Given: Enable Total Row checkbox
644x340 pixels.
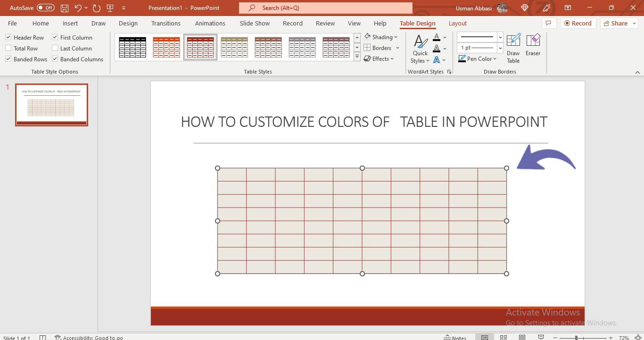Looking at the screenshot, I should pyautogui.click(x=8, y=48).
